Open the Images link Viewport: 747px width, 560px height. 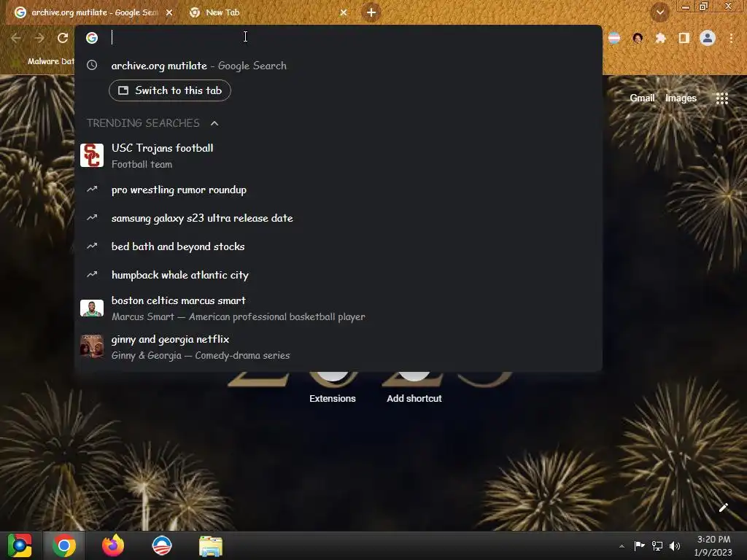[x=681, y=98]
